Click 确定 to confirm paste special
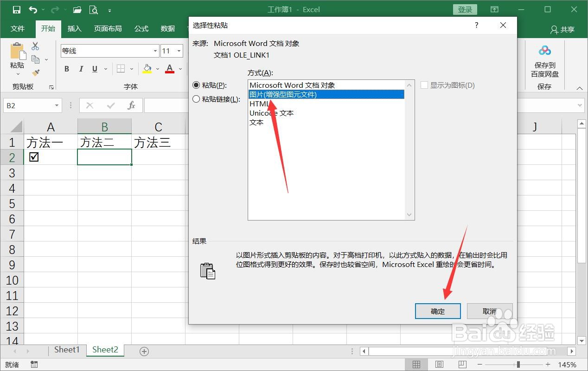The width and height of the screenshot is (588, 371). coord(438,311)
